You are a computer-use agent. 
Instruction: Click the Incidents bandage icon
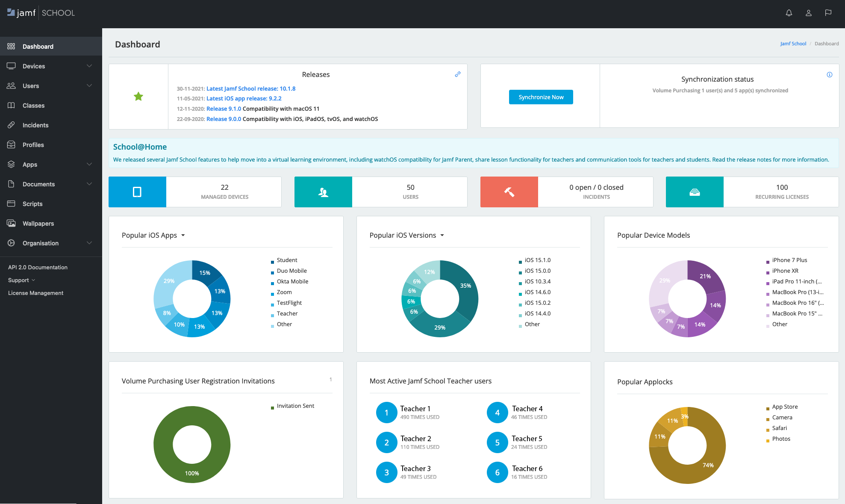[x=11, y=125]
